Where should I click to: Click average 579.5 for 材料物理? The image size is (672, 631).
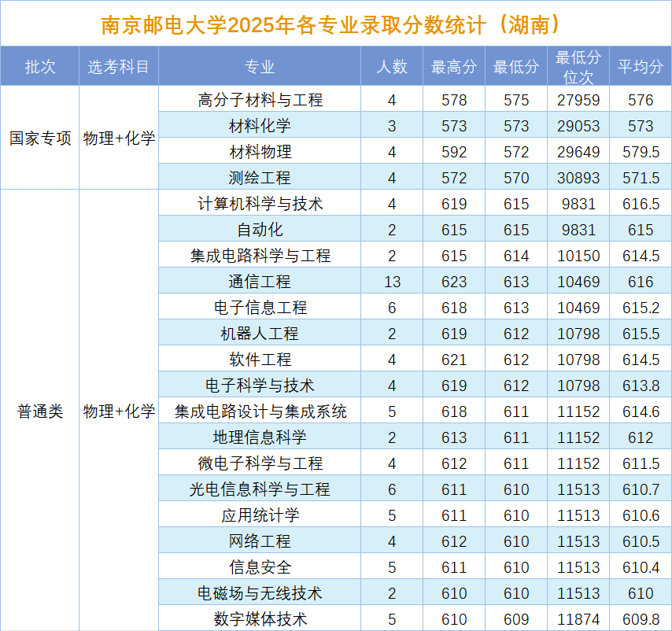(x=641, y=152)
